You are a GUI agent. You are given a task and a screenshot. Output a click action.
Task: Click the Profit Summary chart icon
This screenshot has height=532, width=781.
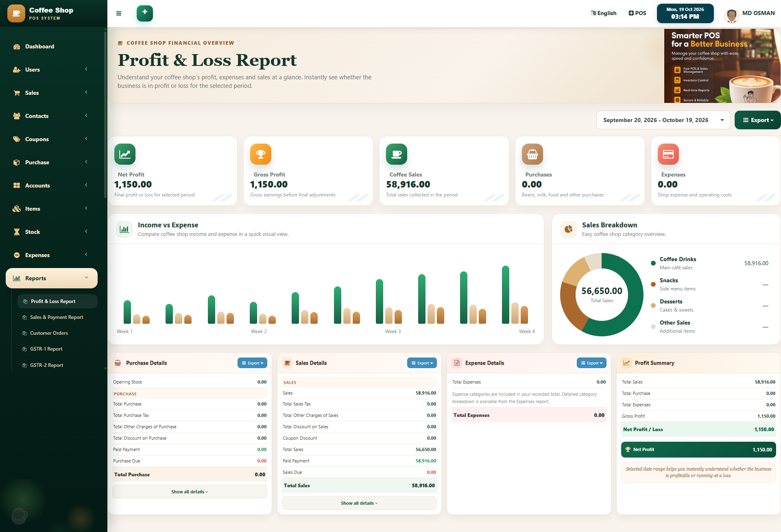(627, 363)
